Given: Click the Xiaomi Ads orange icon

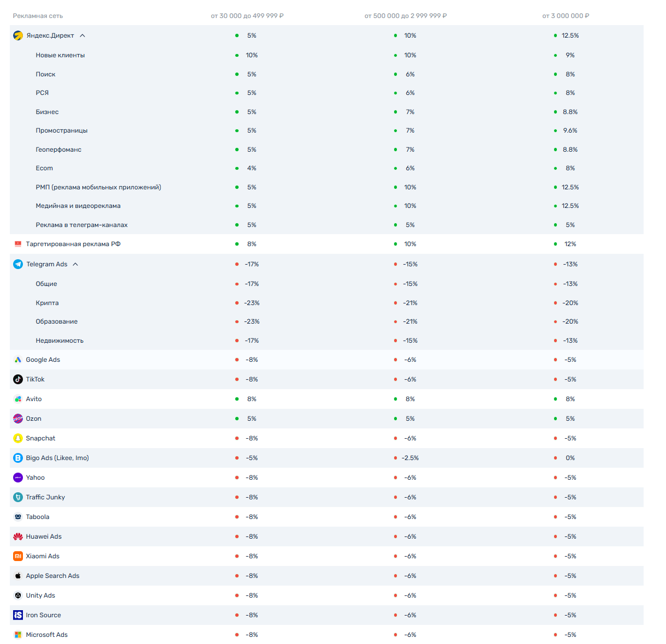Looking at the screenshot, I should 18,556.
